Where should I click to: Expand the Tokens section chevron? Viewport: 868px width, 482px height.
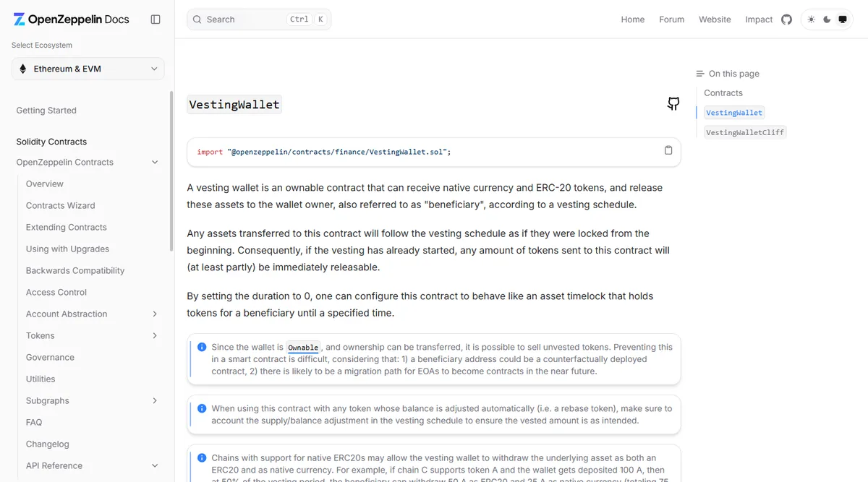155,336
